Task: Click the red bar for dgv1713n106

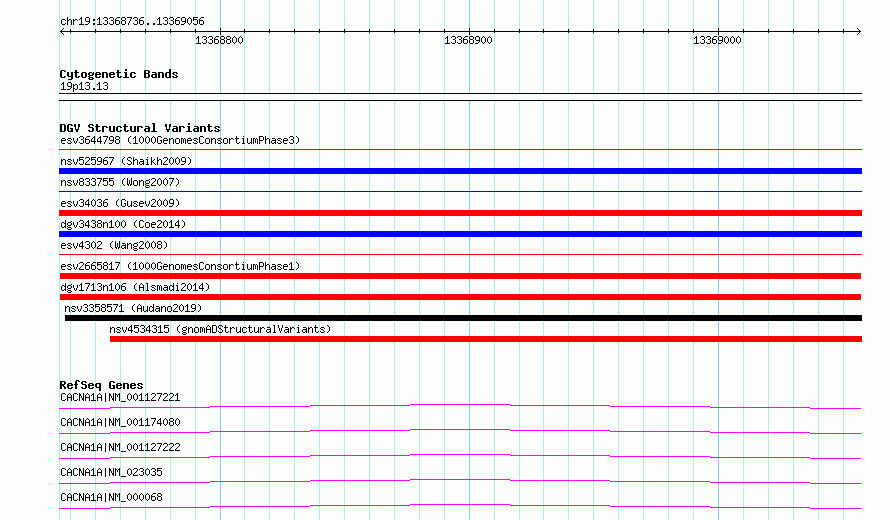Action: click(460, 297)
